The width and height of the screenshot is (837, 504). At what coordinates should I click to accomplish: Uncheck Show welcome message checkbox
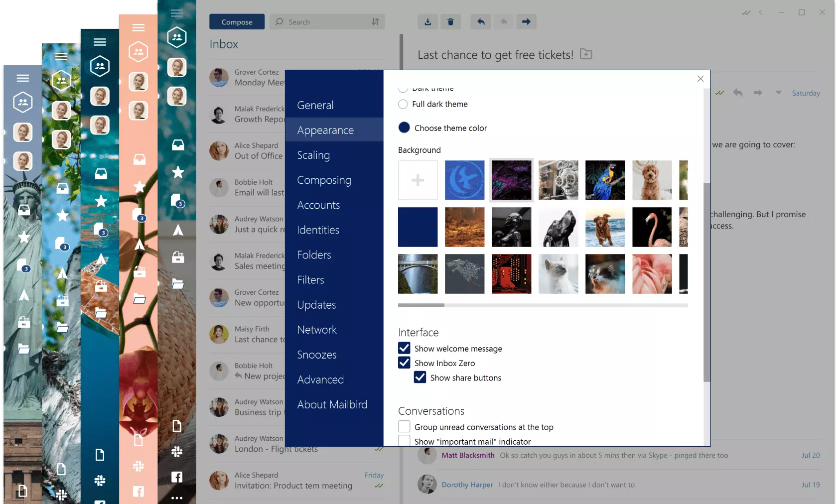click(x=404, y=348)
